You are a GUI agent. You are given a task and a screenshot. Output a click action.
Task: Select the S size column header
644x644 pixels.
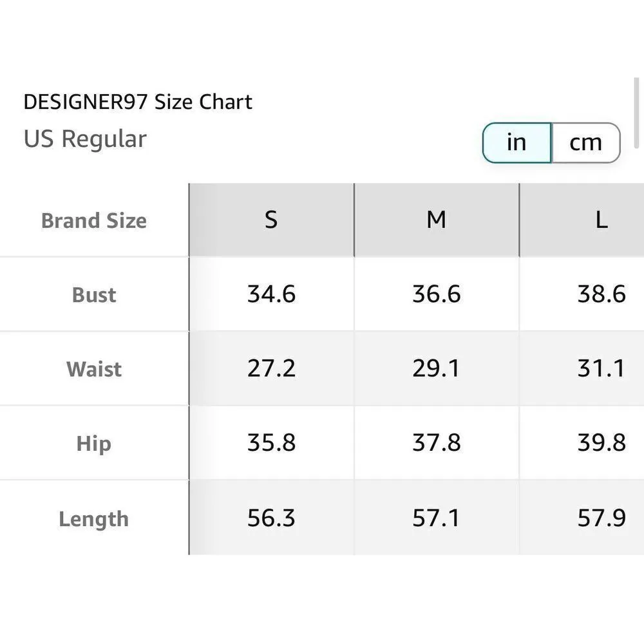click(271, 220)
